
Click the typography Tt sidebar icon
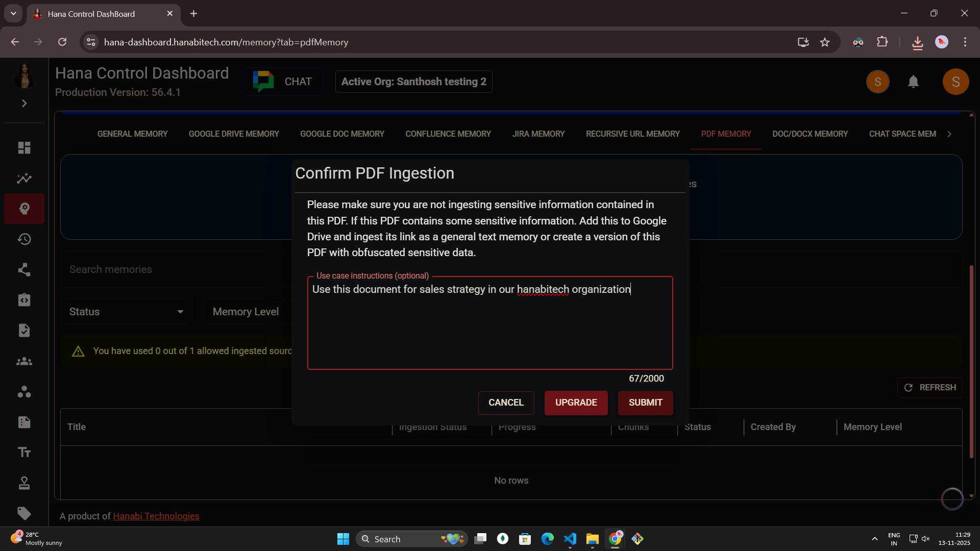click(24, 452)
